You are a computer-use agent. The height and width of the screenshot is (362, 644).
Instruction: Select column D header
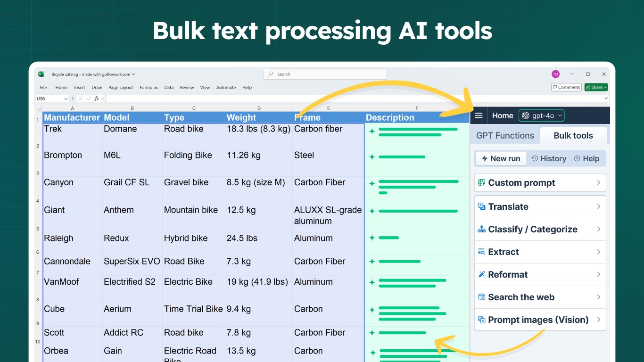pyautogui.click(x=259, y=108)
